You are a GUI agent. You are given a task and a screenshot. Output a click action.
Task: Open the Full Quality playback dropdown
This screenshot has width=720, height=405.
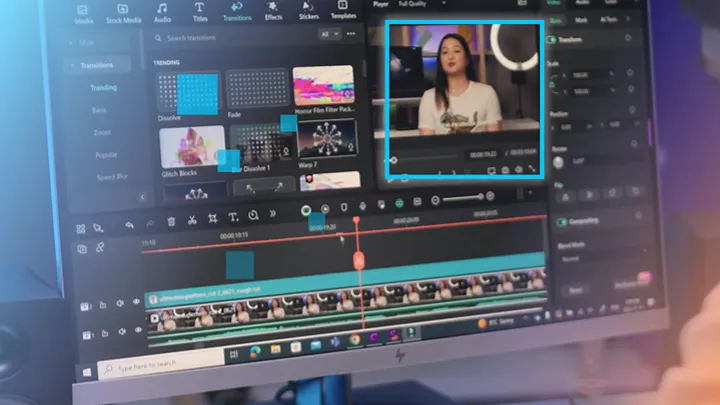[x=422, y=4]
